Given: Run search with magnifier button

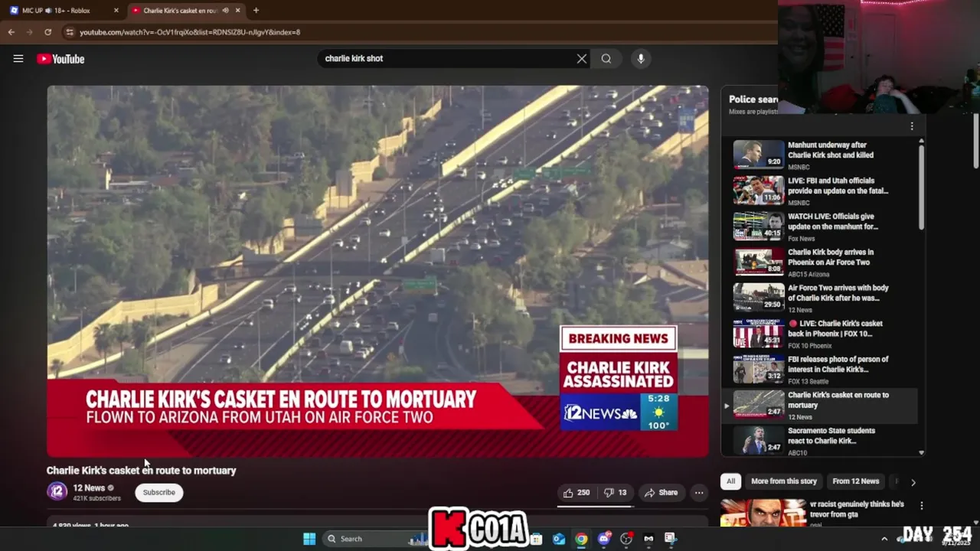Looking at the screenshot, I should (x=606, y=58).
